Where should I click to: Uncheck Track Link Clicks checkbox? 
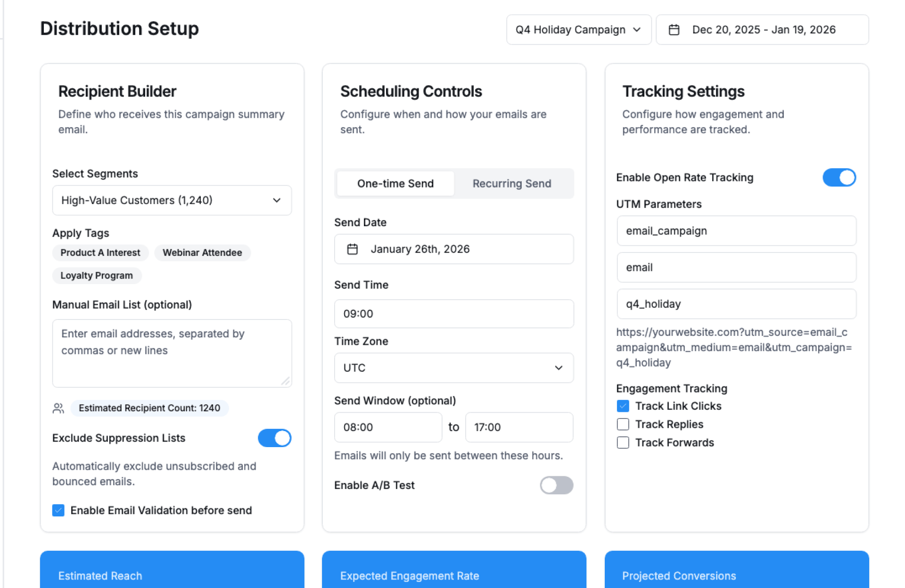pos(623,406)
